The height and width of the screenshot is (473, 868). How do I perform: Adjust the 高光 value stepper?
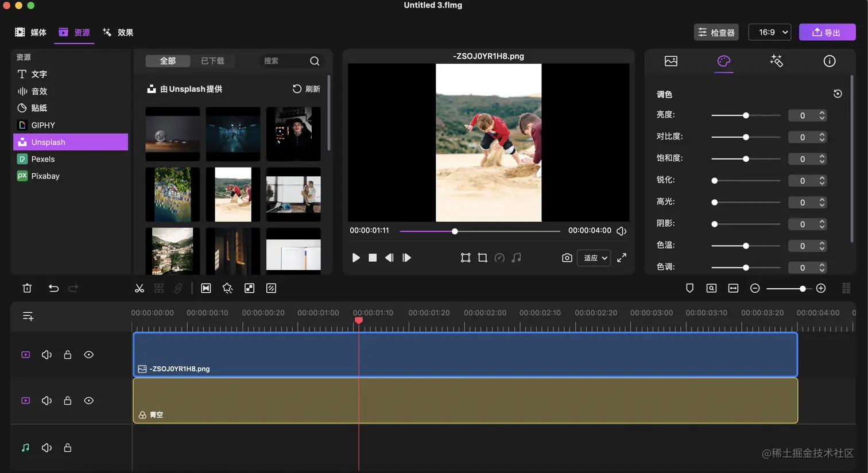[823, 203]
